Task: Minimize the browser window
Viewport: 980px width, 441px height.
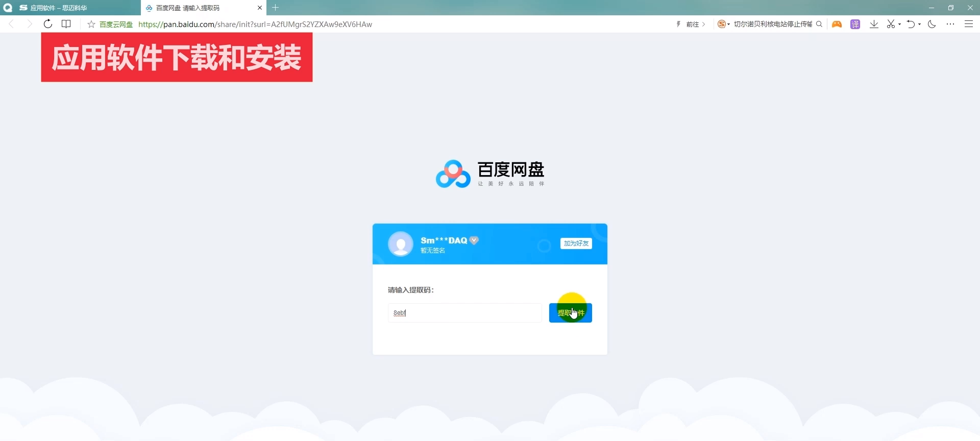Action: [x=932, y=8]
